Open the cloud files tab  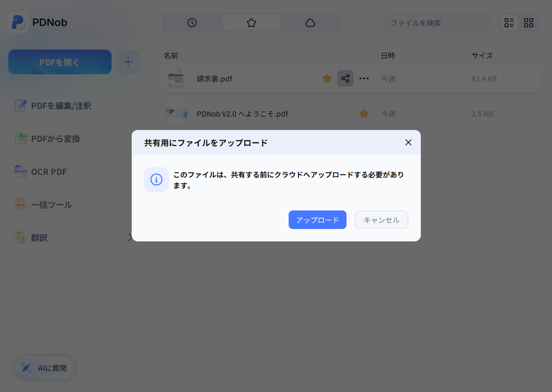tap(310, 23)
